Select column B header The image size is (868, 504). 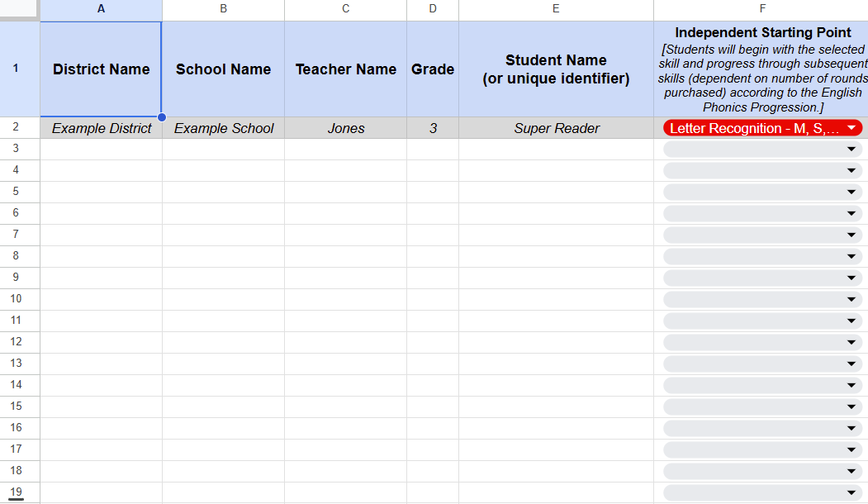pyautogui.click(x=223, y=9)
